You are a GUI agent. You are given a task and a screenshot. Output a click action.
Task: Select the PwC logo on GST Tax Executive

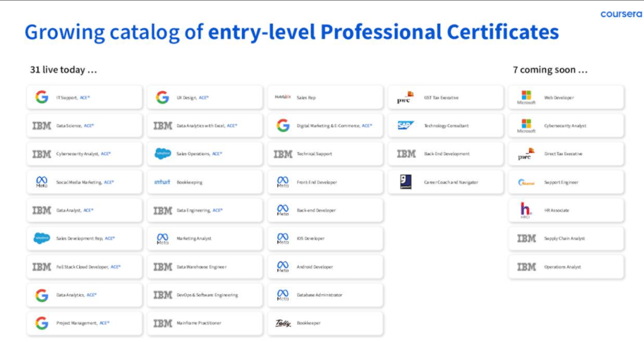click(404, 97)
